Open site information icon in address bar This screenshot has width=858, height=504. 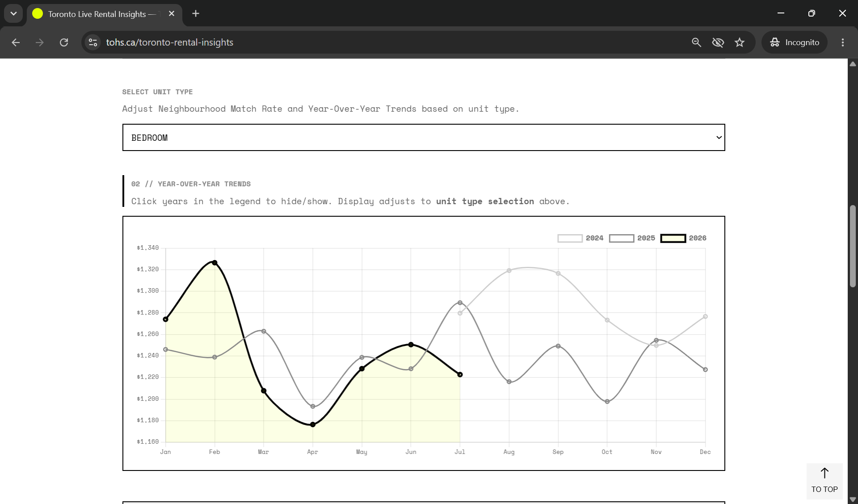click(93, 42)
